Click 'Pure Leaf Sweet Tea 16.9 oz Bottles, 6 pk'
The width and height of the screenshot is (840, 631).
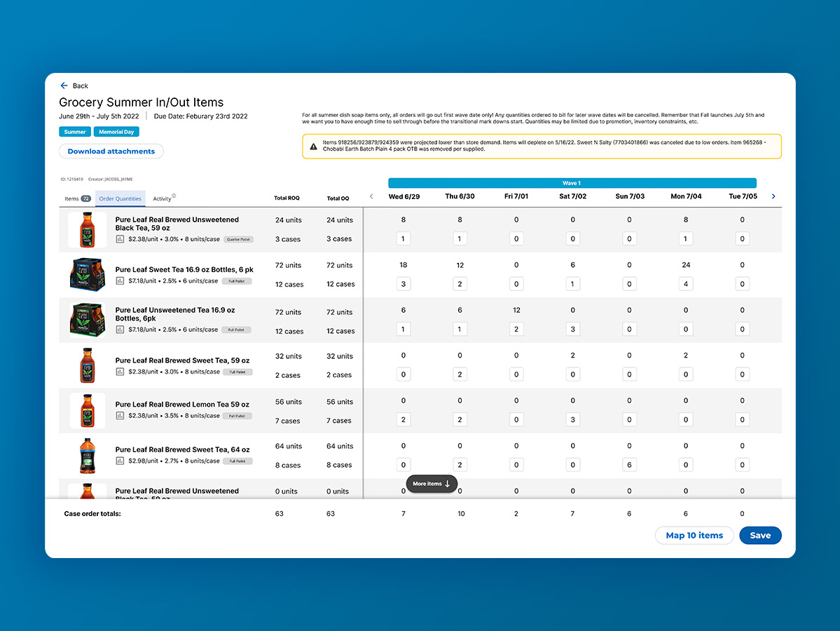click(184, 270)
